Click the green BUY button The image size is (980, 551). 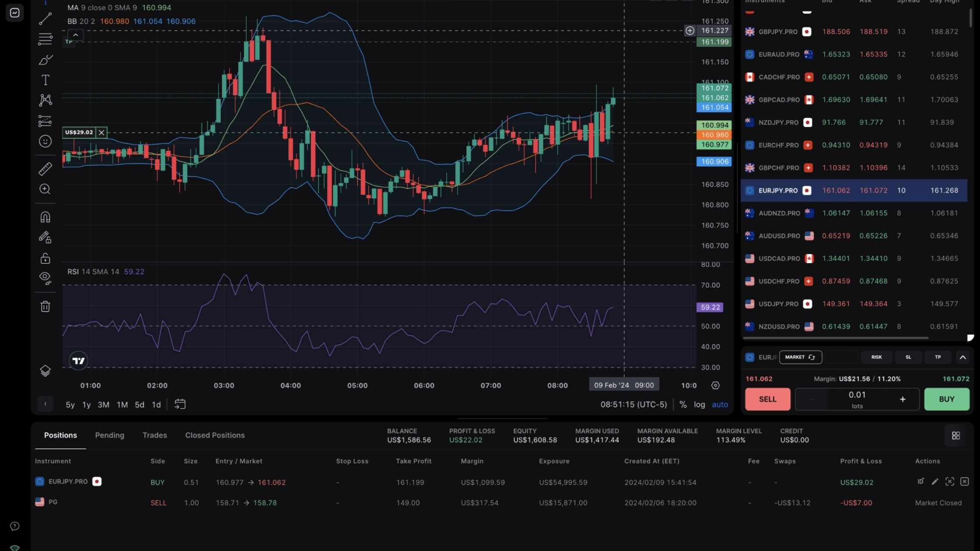tap(947, 399)
